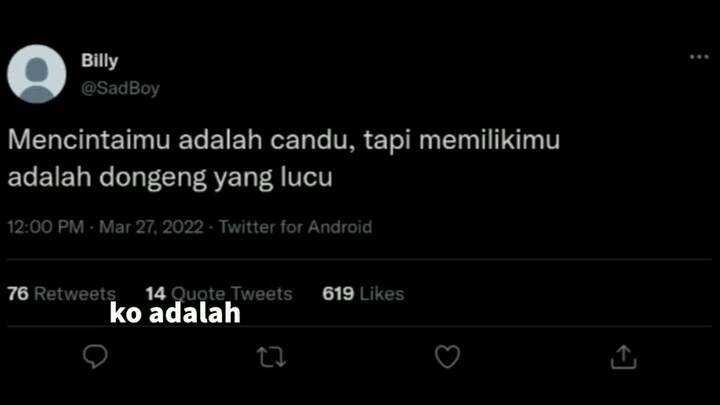
Task: Click the reply speech bubble icon
Action: 95,356
